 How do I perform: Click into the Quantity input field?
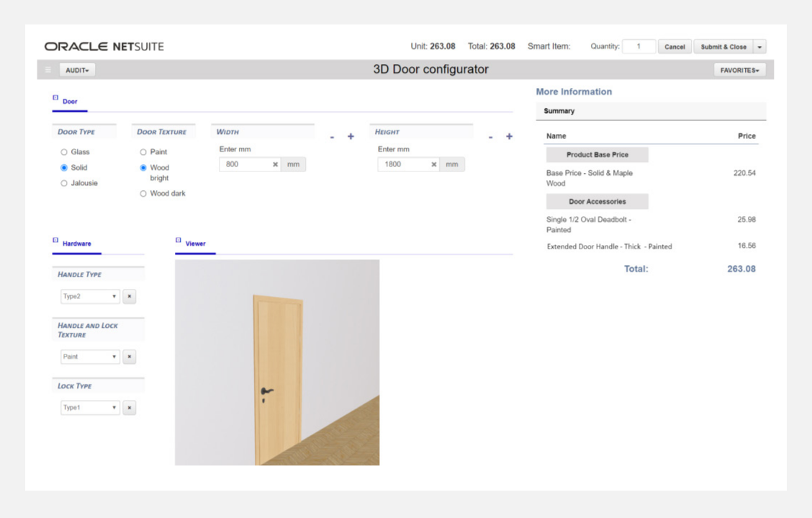coord(639,47)
